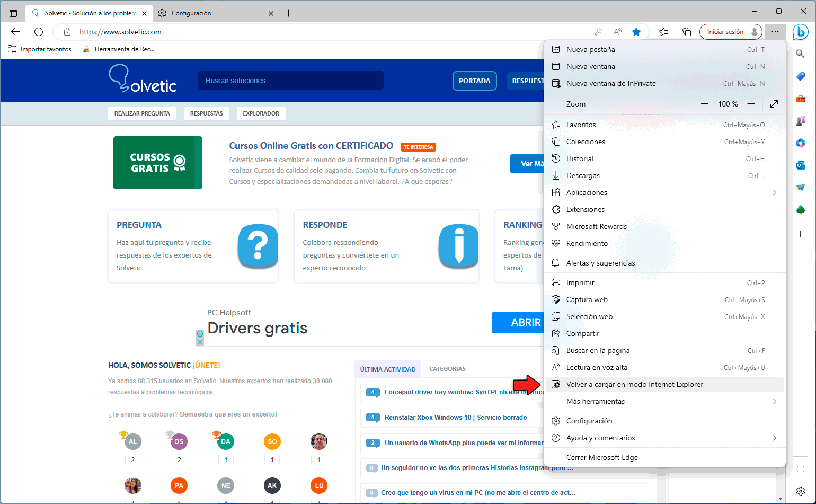816x504 pixels.
Task: Open Extensiones from the menu
Action: tap(665, 209)
